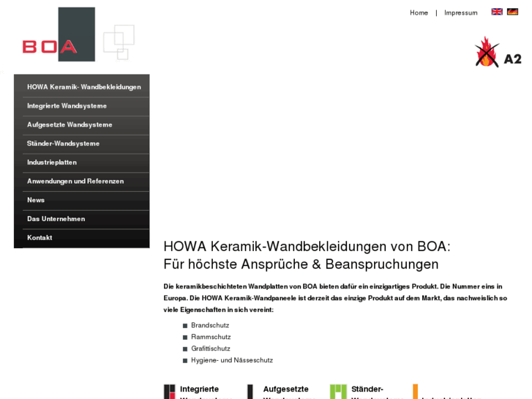Click the Rammschutz list item

pos(211,337)
